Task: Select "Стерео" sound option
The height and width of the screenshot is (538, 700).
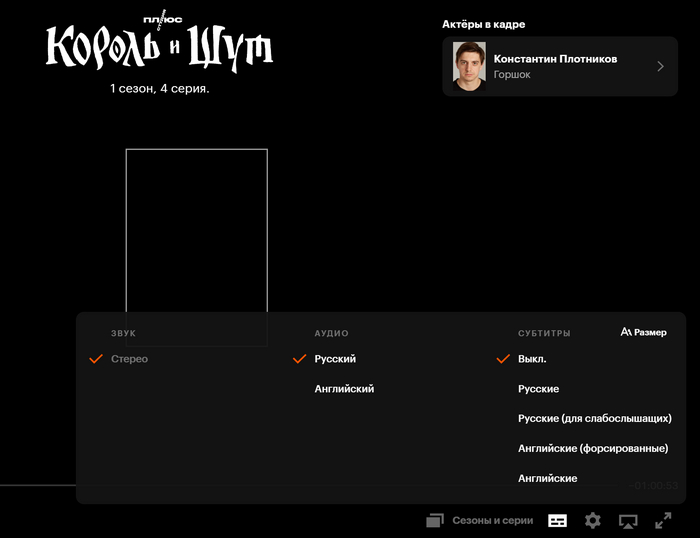Action: pyautogui.click(x=129, y=359)
